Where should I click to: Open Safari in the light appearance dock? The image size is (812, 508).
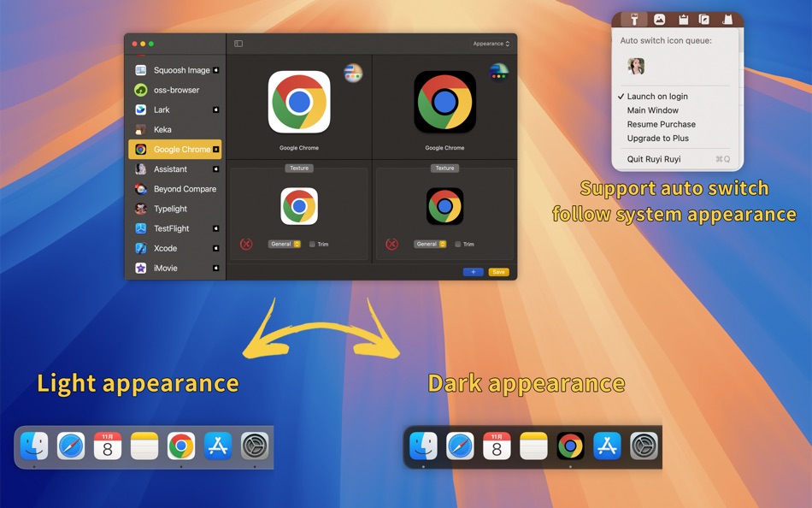pos(71,446)
